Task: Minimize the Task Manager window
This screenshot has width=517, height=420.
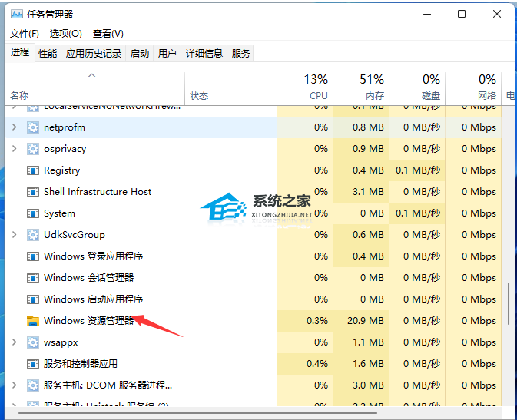Action: point(427,14)
